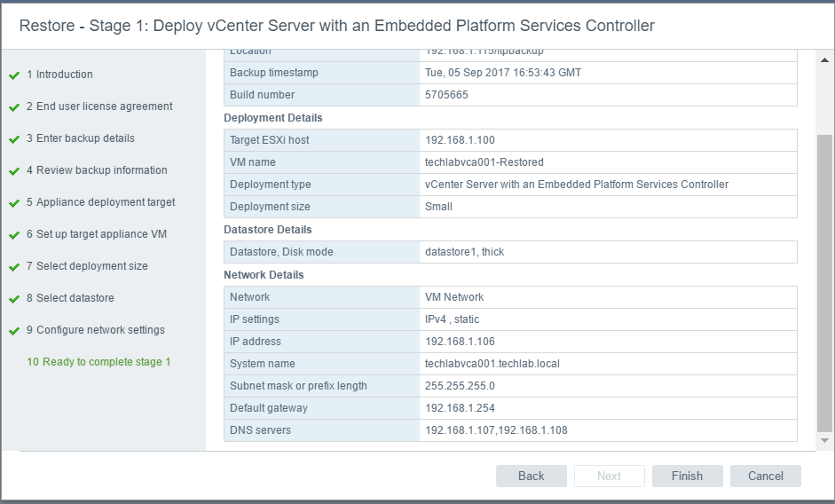Click the Deployment size label
Image resolution: width=835 pixels, height=504 pixels.
coord(270,207)
